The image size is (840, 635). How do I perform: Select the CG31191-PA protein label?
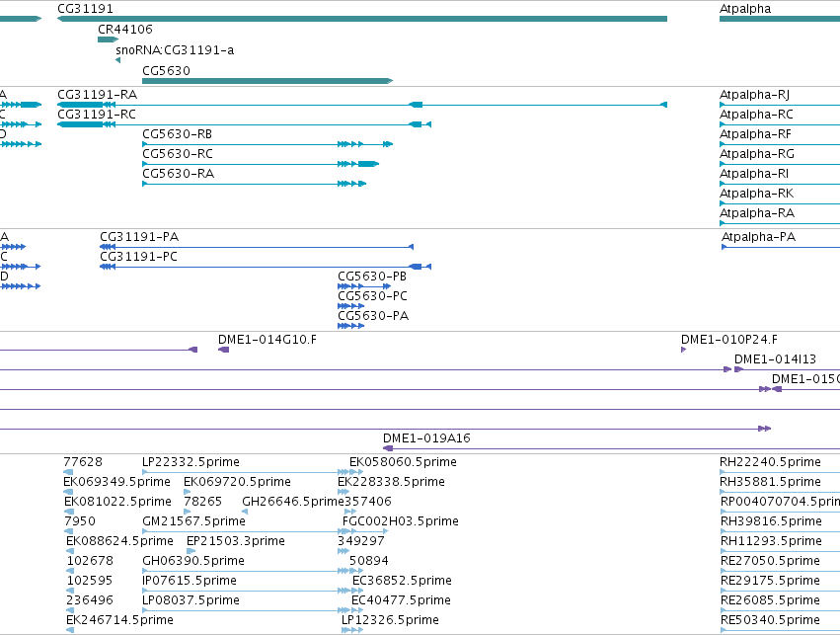(139, 237)
